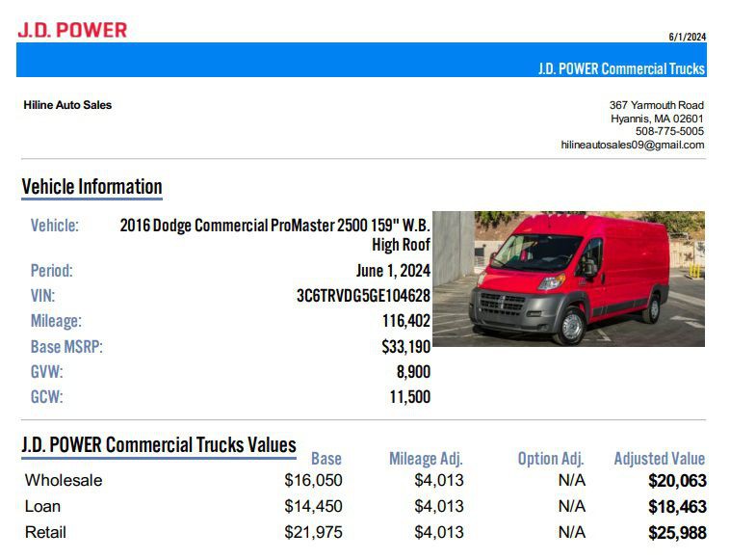Click the Vehicle Information heading

(x=91, y=187)
